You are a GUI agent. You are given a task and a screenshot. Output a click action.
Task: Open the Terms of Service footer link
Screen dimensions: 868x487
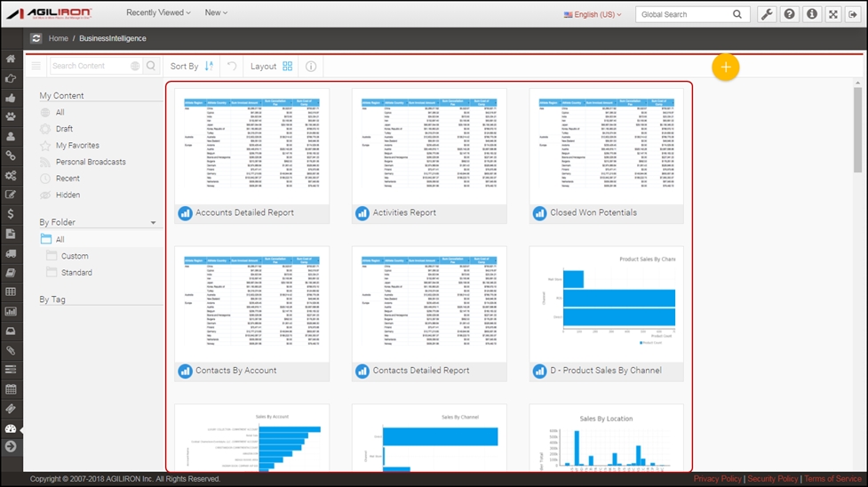(x=832, y=479)
